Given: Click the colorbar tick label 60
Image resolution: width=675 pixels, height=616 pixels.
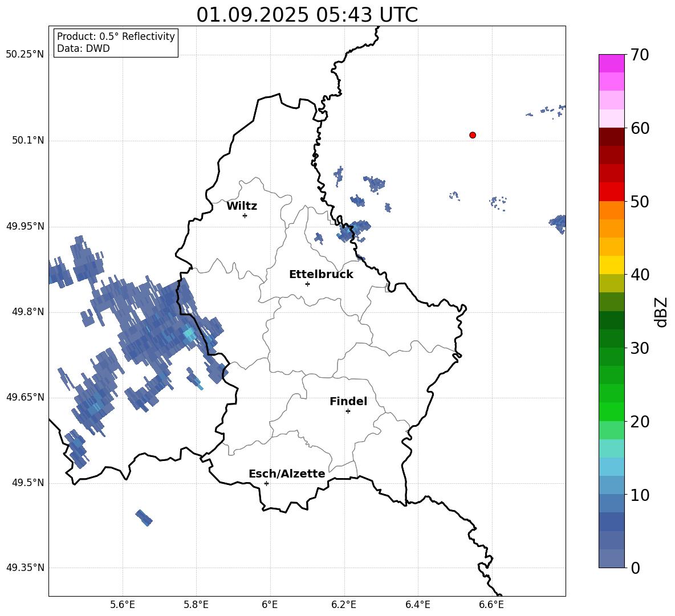Looking at the screenshot, I should pos(640,128).
